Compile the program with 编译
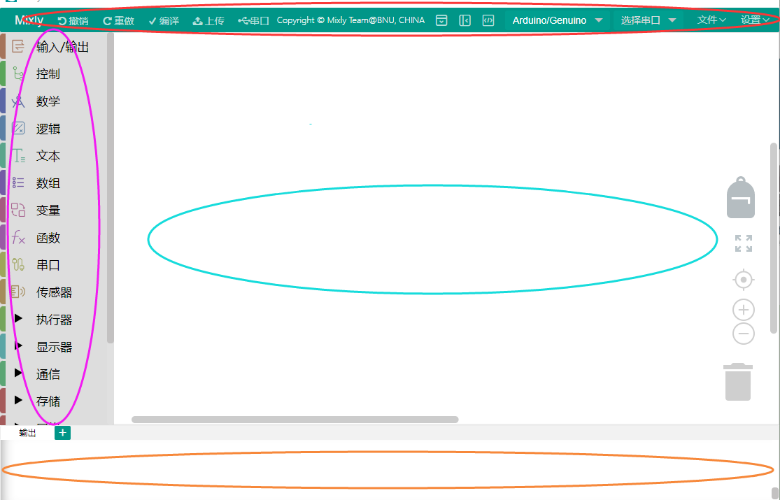 point(164,20)
